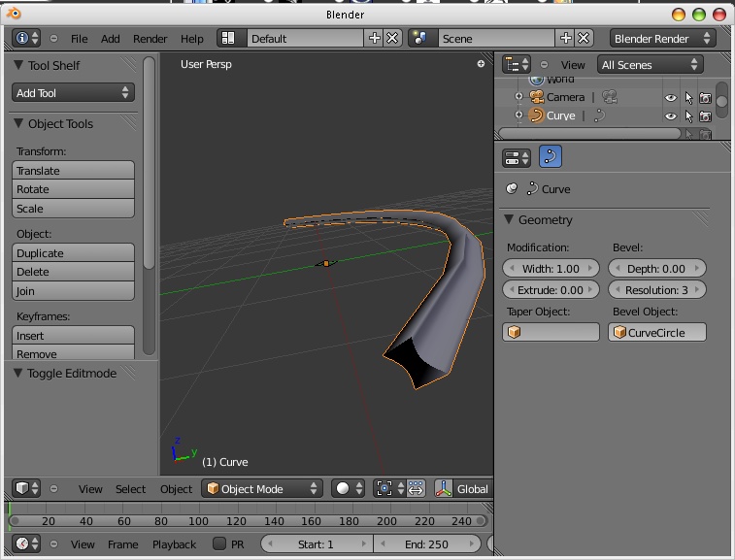Click the Scale button

(x=73, y=208)
